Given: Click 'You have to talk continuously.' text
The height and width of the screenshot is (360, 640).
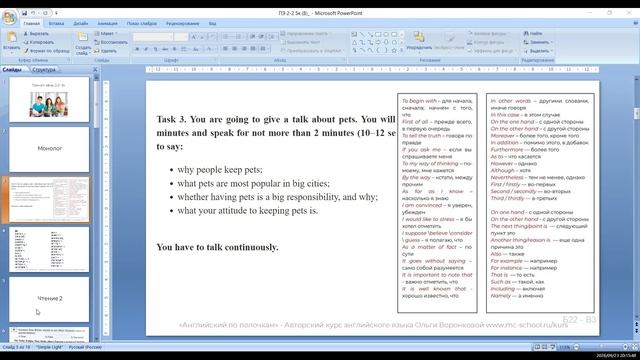Looking at the screenshot, I should click(x=218, y=247).
